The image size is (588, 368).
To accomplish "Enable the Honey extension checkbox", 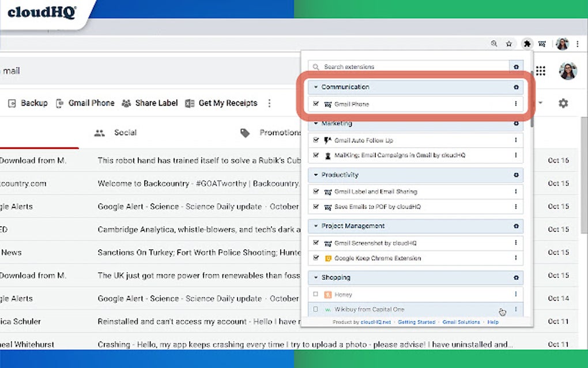I will (x=315, y=294).
